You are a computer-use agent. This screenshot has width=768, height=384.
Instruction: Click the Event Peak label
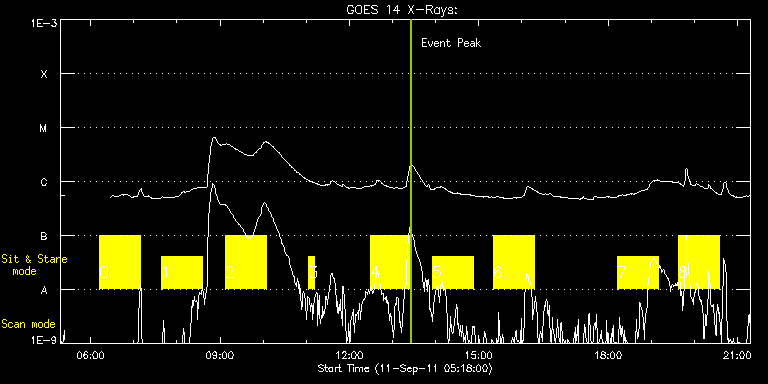click(x=451, y=43)
